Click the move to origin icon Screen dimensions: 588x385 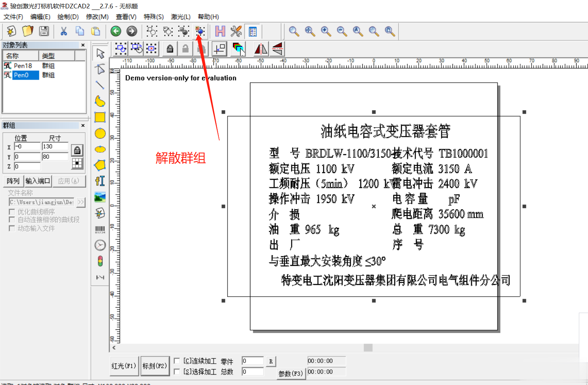(x=220, y=49)
